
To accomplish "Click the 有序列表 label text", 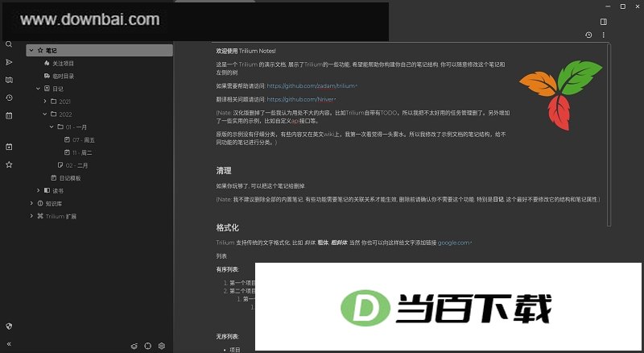I will (x=227, y=269).
